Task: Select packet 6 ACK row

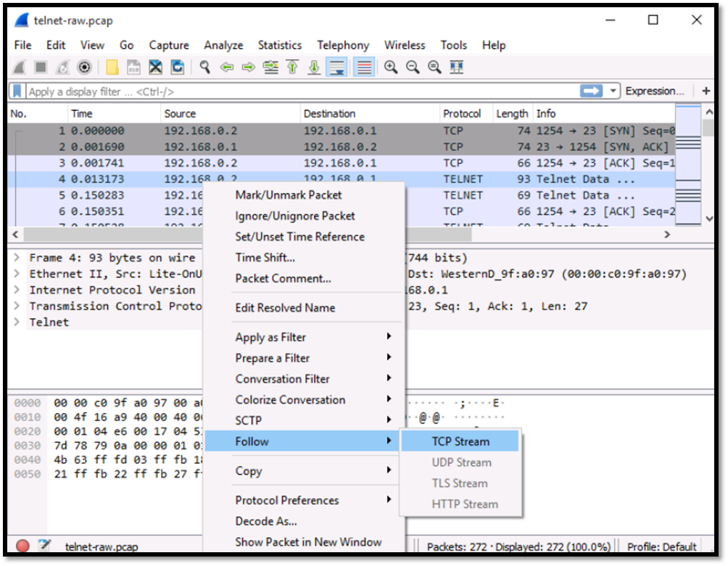Action: coord(342,212)
